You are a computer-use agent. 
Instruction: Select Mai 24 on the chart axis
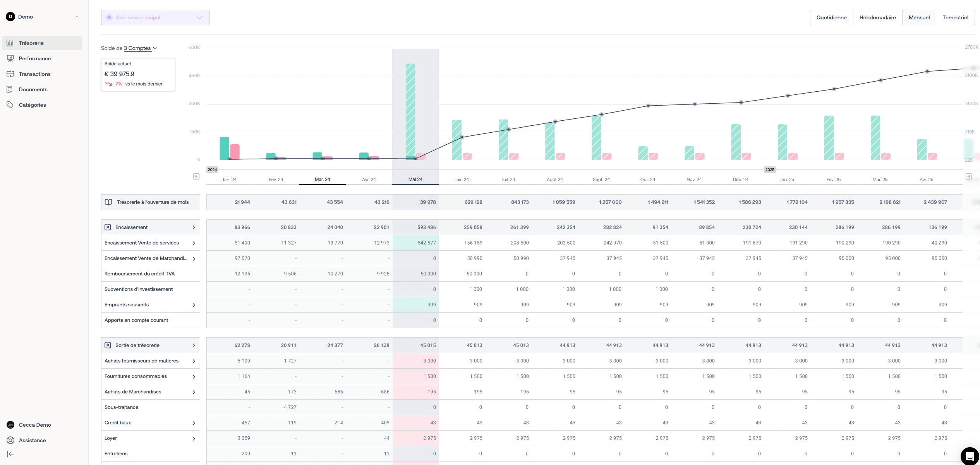point(415,180)
